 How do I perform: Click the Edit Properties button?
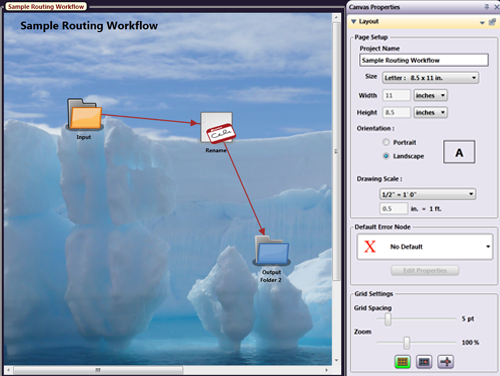click(425, 270)
